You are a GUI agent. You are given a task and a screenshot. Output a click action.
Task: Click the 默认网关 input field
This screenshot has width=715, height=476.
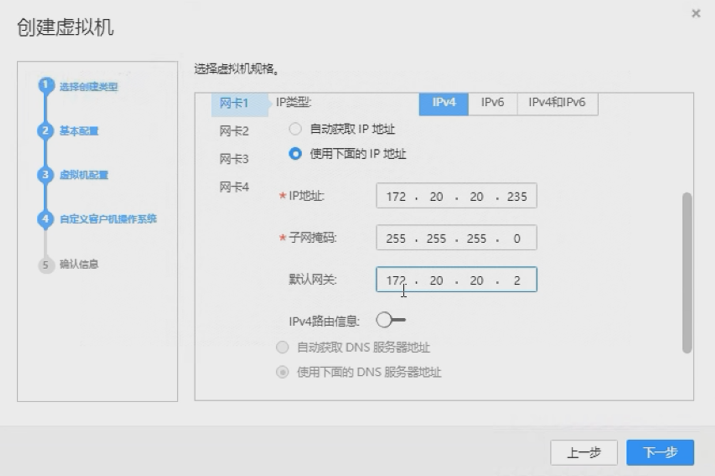(x=456, y=281)
